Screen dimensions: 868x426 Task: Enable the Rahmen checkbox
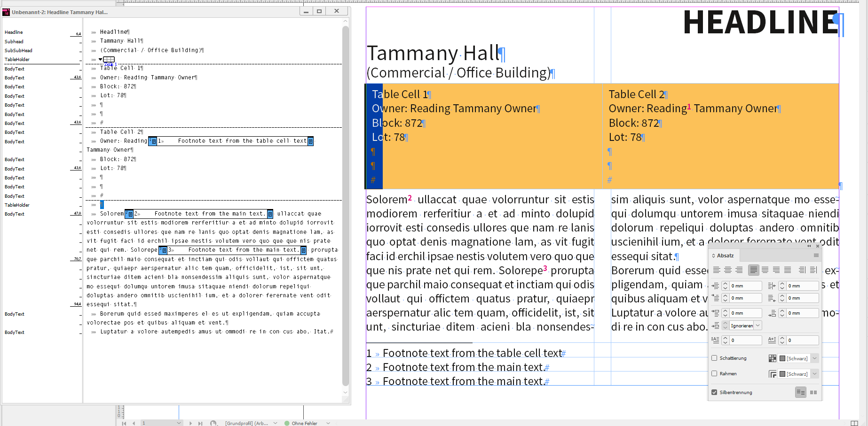coord(714,373)
